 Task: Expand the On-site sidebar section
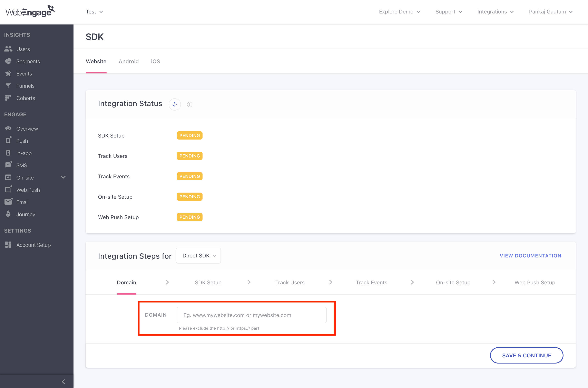pyautogui.click(x=63, y=177)
